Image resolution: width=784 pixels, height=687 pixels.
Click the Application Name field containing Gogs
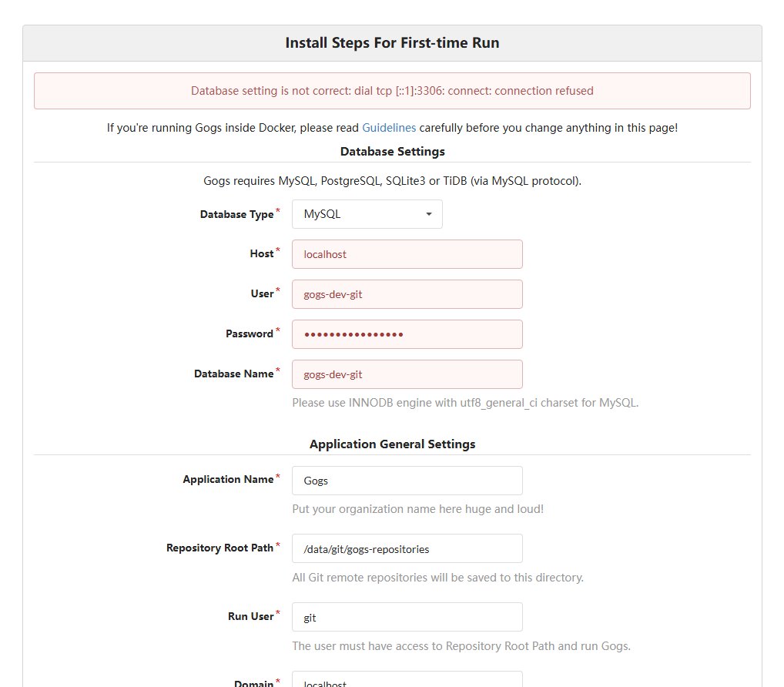coord(407,481)
